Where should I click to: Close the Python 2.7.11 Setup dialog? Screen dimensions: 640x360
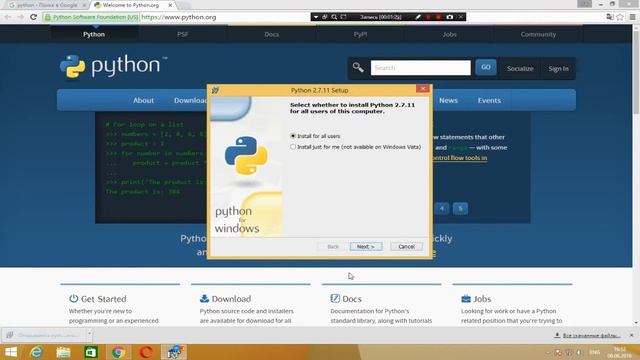pyautogui.click(x=423, y=88)
